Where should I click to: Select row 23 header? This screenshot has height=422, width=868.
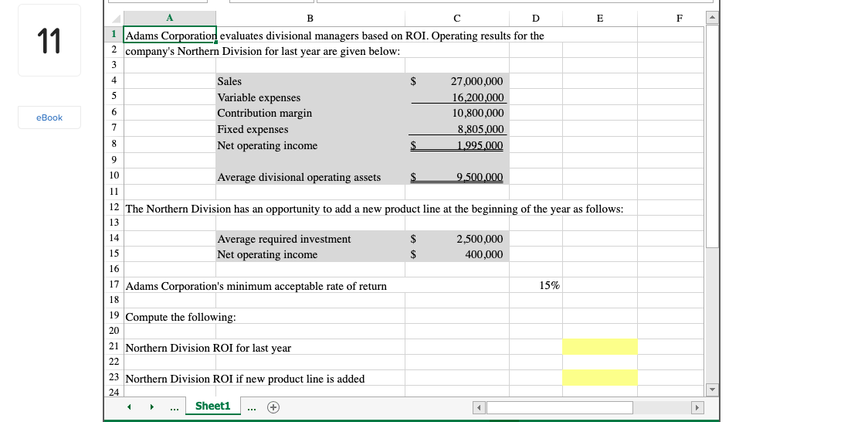coord(114,377)
